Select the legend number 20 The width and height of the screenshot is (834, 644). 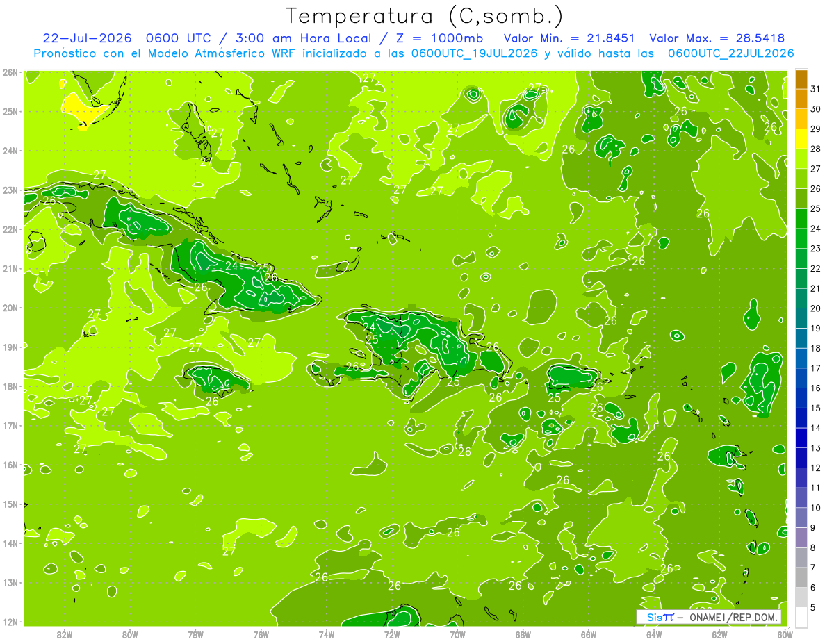pos(816,308)
